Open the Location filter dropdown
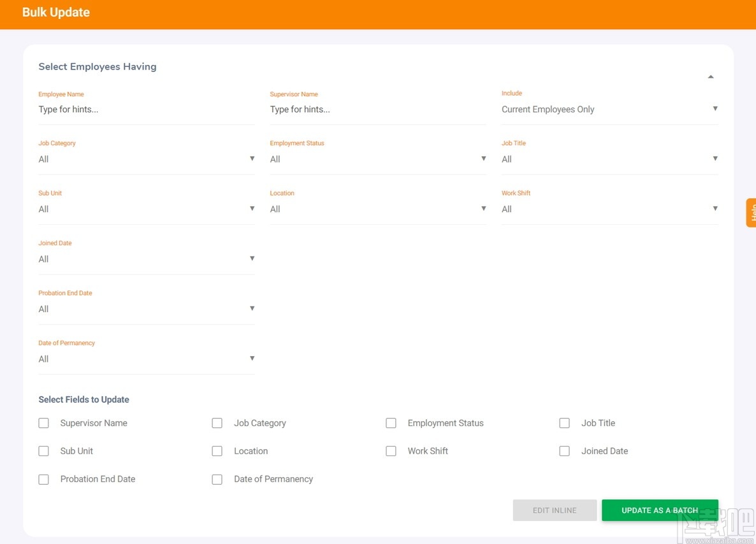Image resolution: width=756 pixels, height=544 pixels. [x=377, y=209]
